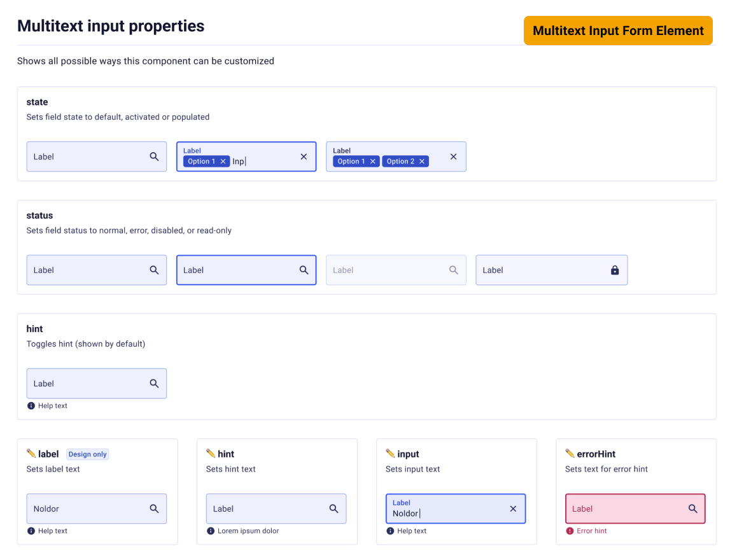This screenshot has height=560, width=730.
Task: Click the search icon in the red errorHint field
Action: [693, 508]
